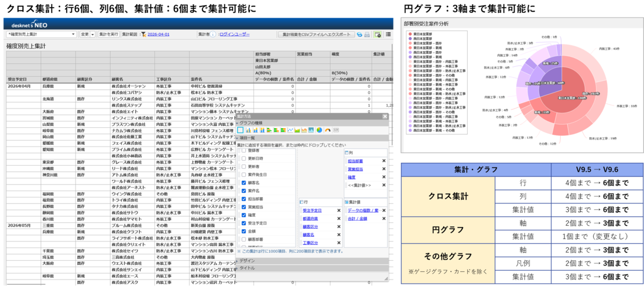Click 都道府県 link in the 行 box

tap(310, 219)
